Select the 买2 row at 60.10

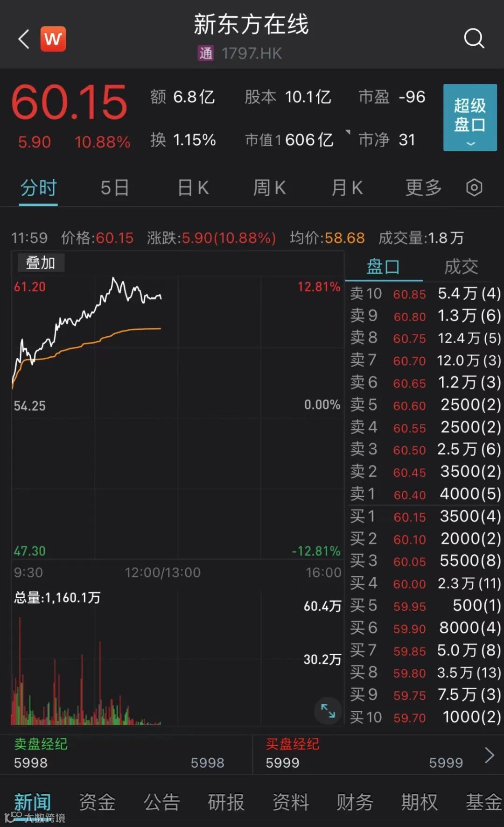(x=425, y=539)
